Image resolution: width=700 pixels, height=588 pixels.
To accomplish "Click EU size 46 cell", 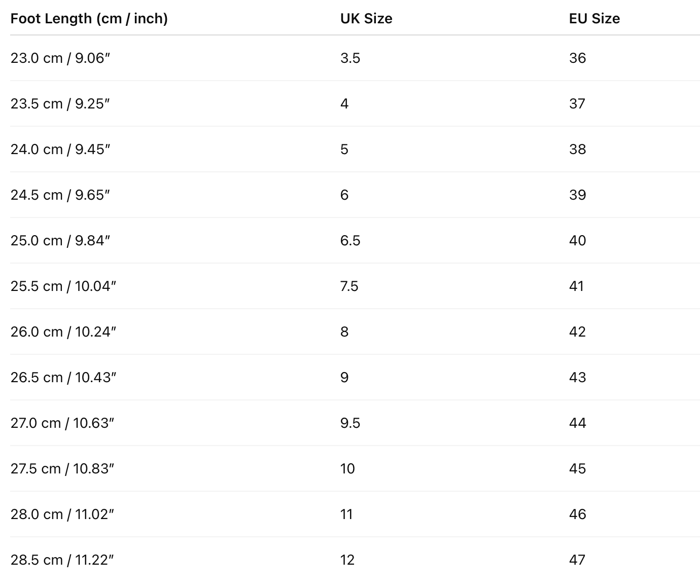I will 577,514.
